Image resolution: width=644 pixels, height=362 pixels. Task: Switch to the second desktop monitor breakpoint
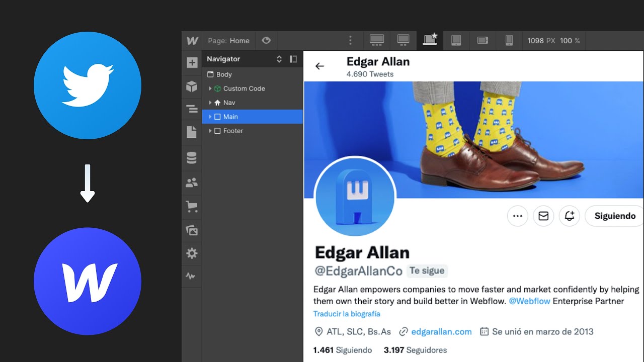403,40
